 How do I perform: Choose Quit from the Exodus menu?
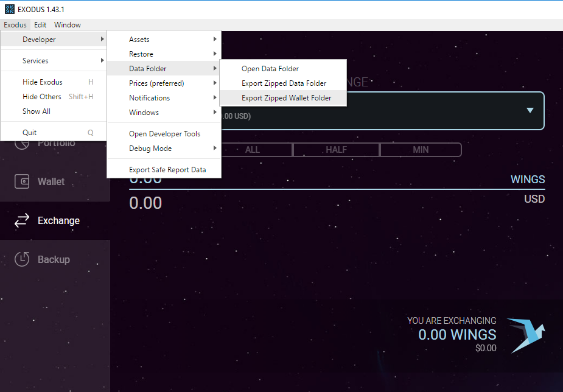54,133
